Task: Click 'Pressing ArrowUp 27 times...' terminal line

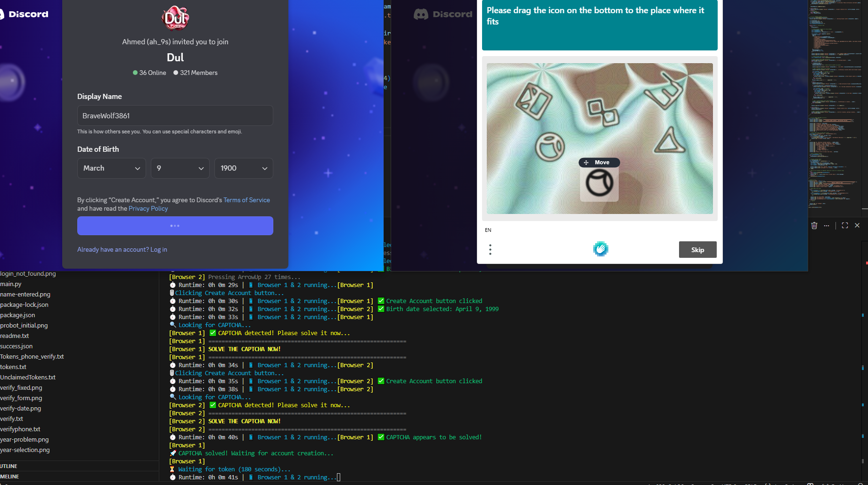Action: (x=254, y=277)
